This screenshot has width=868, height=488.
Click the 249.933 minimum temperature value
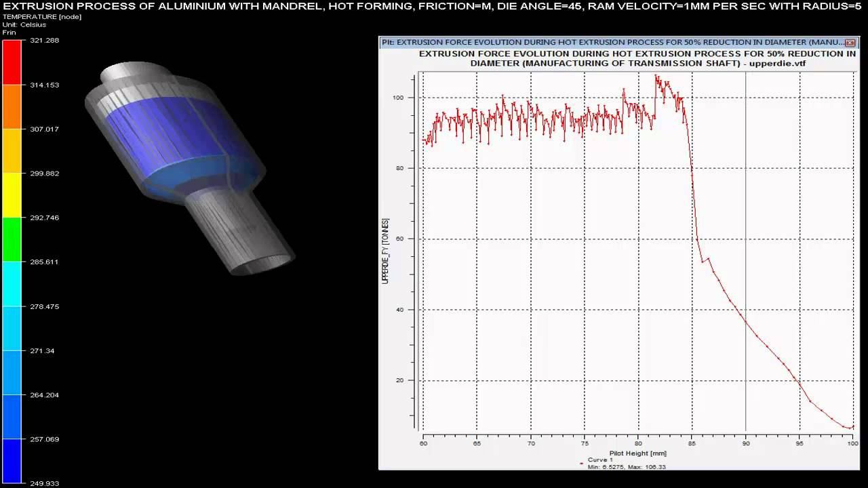click(45, 483)
